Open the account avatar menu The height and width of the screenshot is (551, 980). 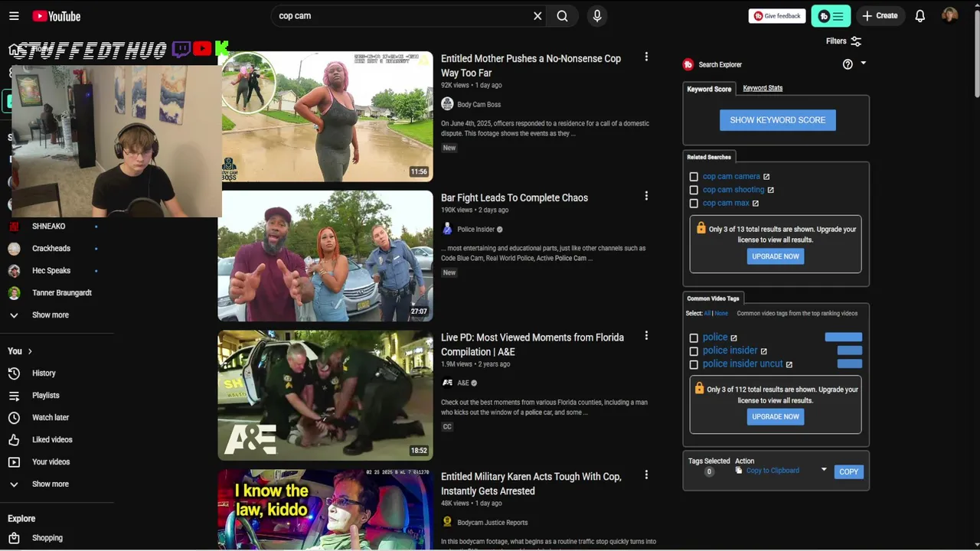coord(949,16)
